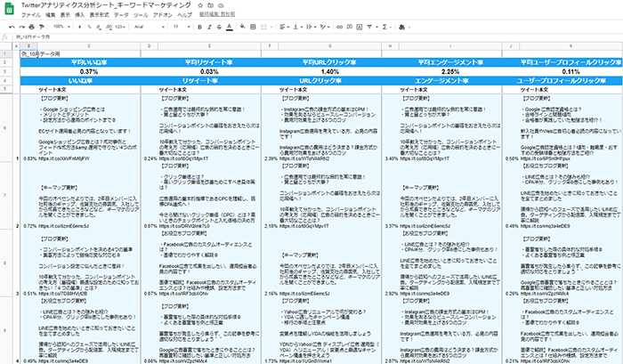Merge the selected cells
The height and width of the screenshot is (364, 623).
click(263, 27)
